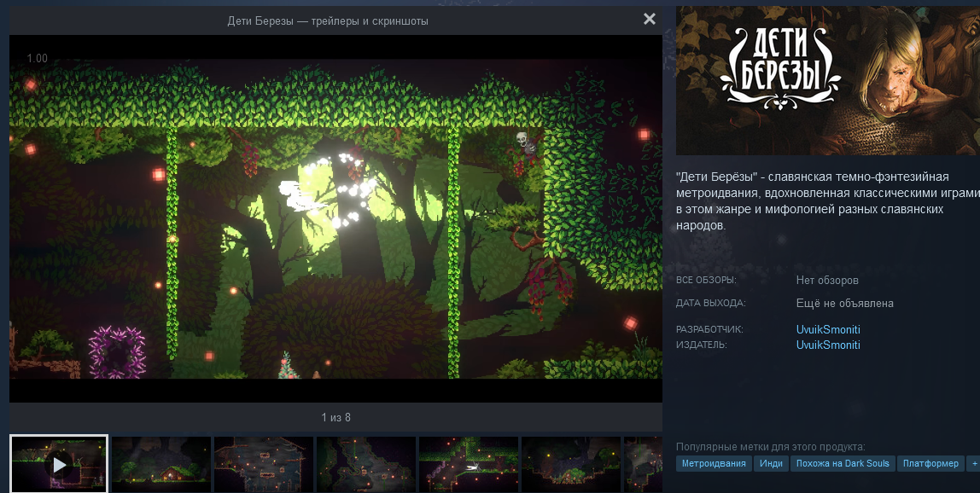Click the Нет обзоров reviews text
Image resolution: width=980 pixels, height=493 pixels.
[827, 281]
